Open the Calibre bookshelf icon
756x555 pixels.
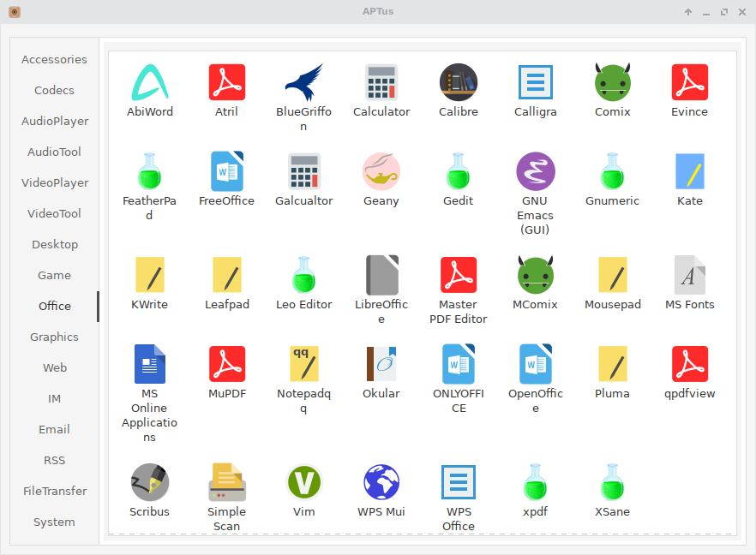point(458,82)
